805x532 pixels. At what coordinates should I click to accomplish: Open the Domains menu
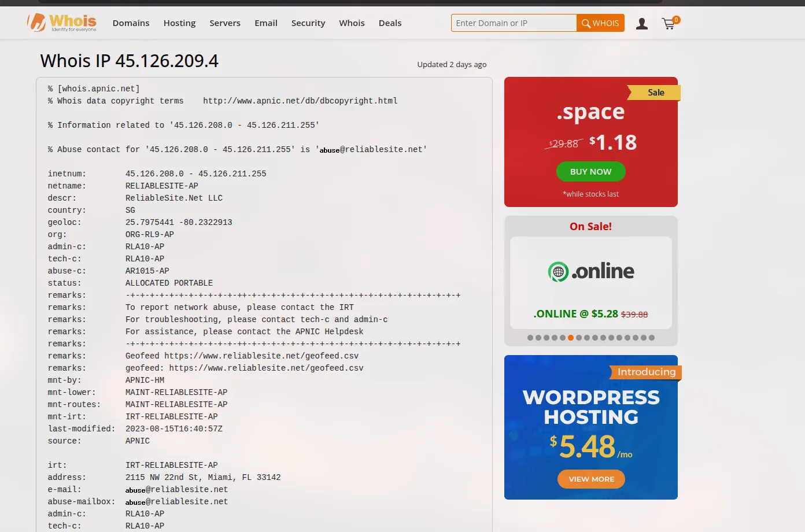tap(131, 23)
